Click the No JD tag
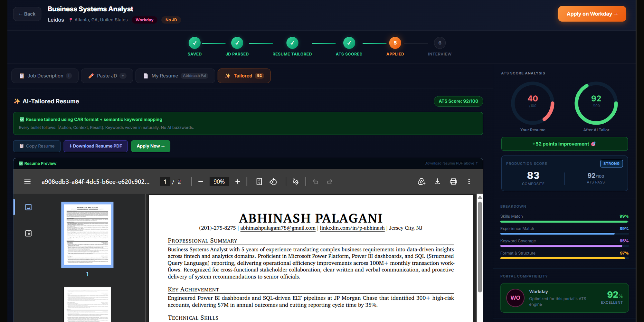The width and height of the screenshot is (644, 322). pyautogui.click(x=171, y=20)
